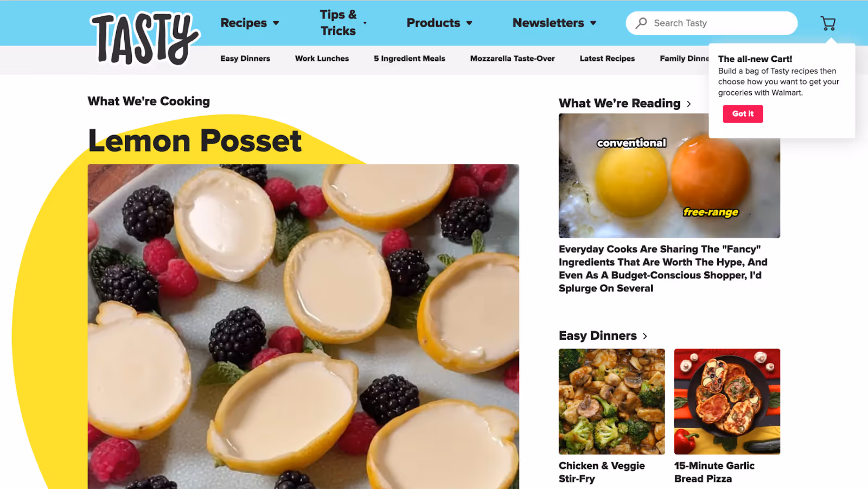Open the Chicken & Veggie Stir-Fry thumbnail
This screenshot has height=489, width=868.
point(611,402)
